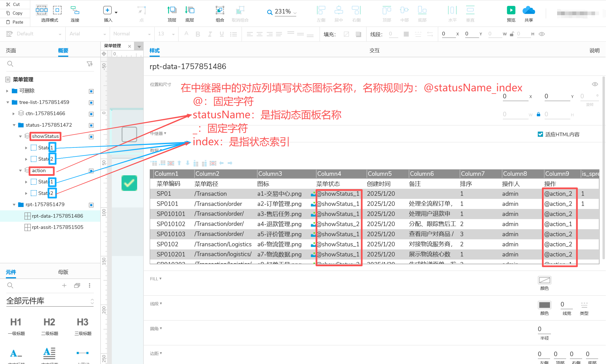This screenshot has width=606, height=364.
Task: Switch to the 交互 interactions tab
Action: [x=375, y=51]
